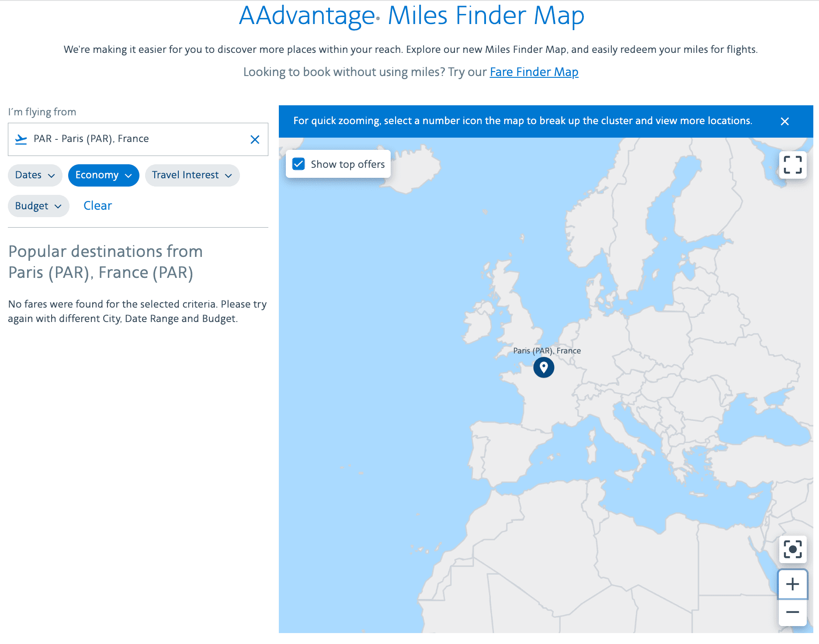Viewport: 819px width, 644px height.
Task: Click the flying from input field
Action: (138, 139)
